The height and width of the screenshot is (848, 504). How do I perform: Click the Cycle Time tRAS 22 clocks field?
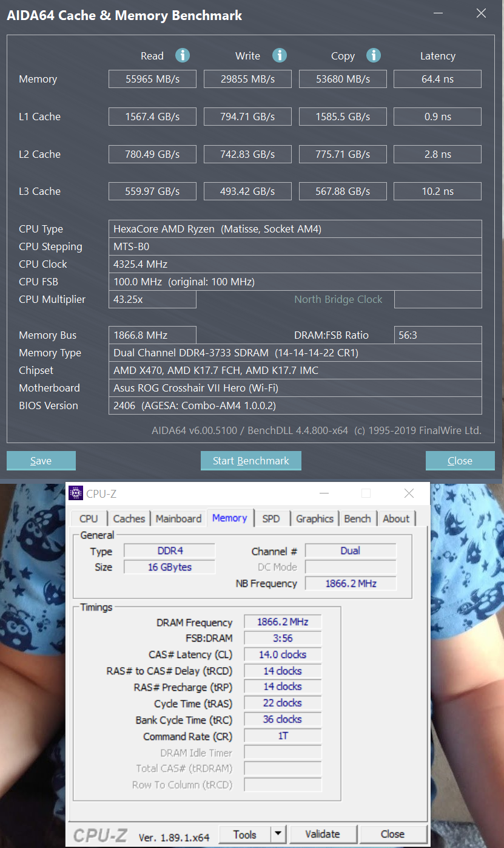click(283, 703)
